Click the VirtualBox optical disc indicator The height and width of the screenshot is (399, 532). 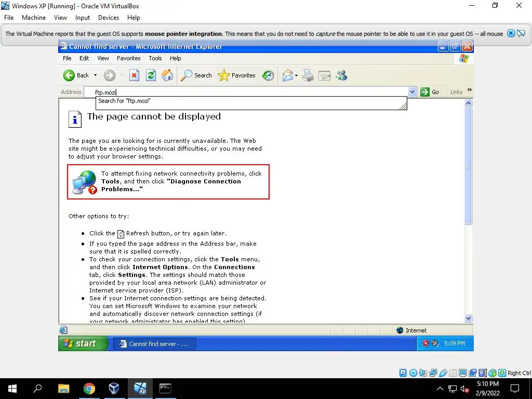[x=413, y=373]
